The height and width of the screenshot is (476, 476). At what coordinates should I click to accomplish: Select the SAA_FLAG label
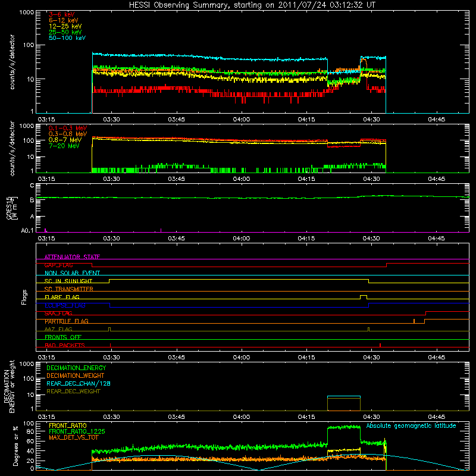coord(58,313)
